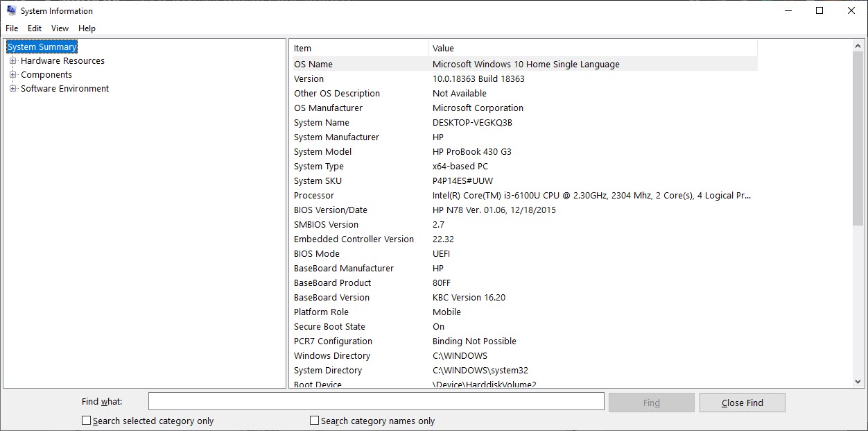Image resolution: width=868 pixels, height=431 pixels.
Task: Open the File menu
Action: pos(12,28)
